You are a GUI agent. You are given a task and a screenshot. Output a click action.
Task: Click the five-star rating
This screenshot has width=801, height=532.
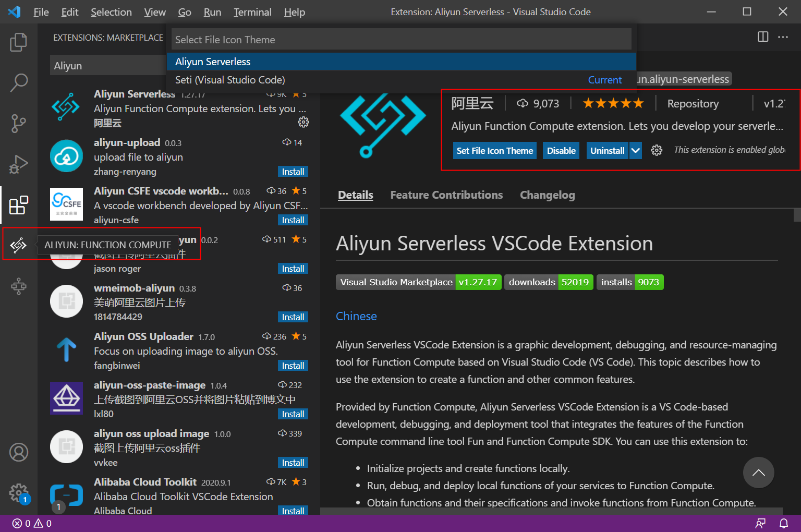(x=613, y=103)
